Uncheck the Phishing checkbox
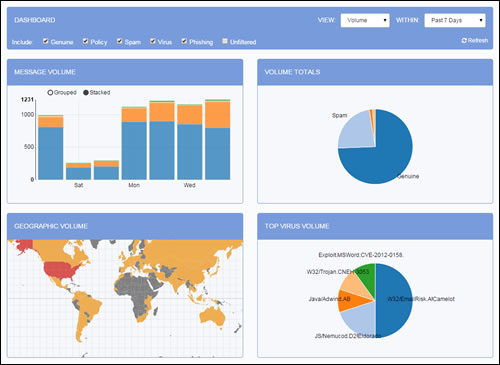Viewport: 500px width, 365px height. (x=184, y=41)
